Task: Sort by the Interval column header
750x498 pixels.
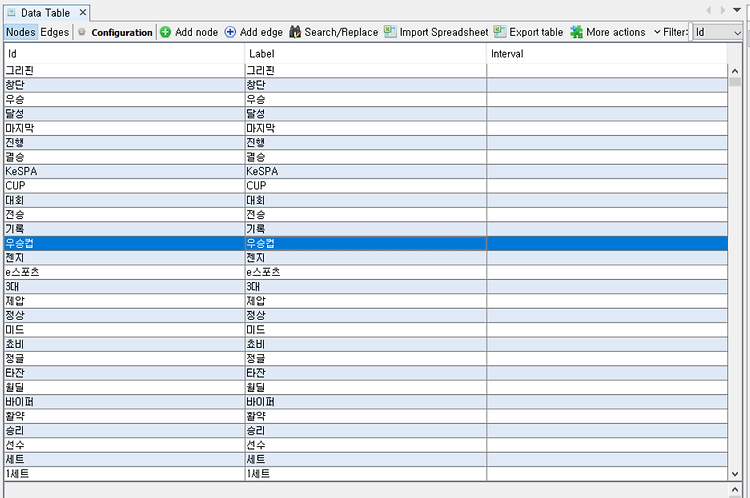Action: coord(607,54)
